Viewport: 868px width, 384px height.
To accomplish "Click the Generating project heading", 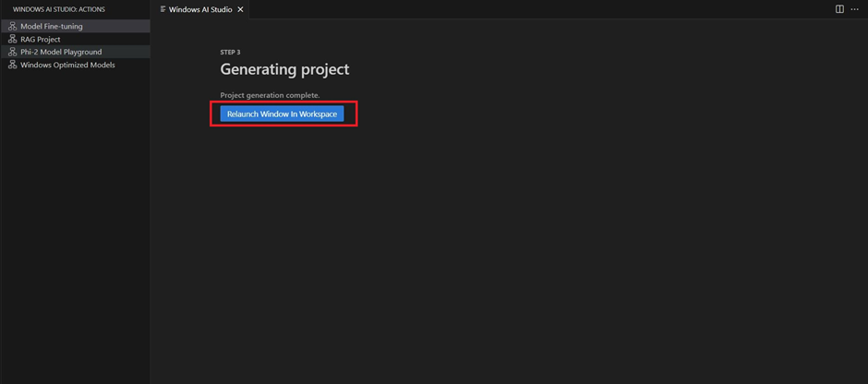I will pos(284,69).
